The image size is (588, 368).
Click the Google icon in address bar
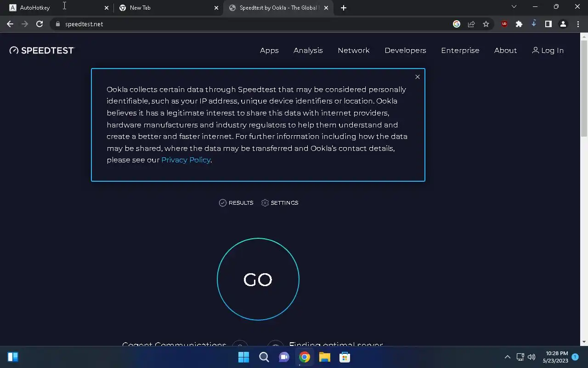coord(457,24)
